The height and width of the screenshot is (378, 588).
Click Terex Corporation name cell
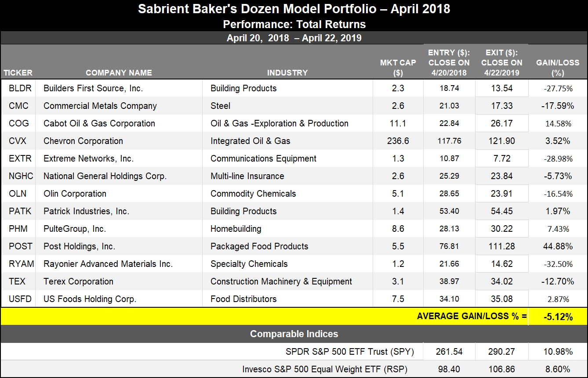[78, 281]
